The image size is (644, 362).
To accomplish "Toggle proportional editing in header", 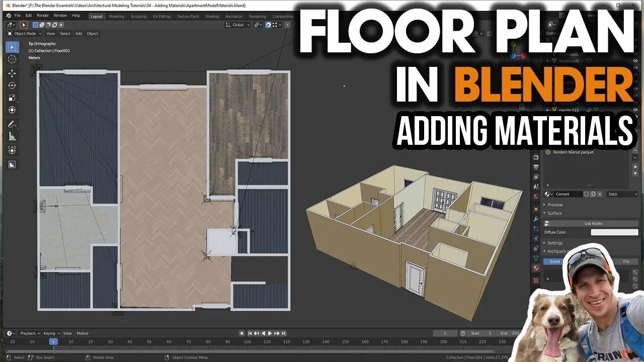I will [x=287, y=25].
